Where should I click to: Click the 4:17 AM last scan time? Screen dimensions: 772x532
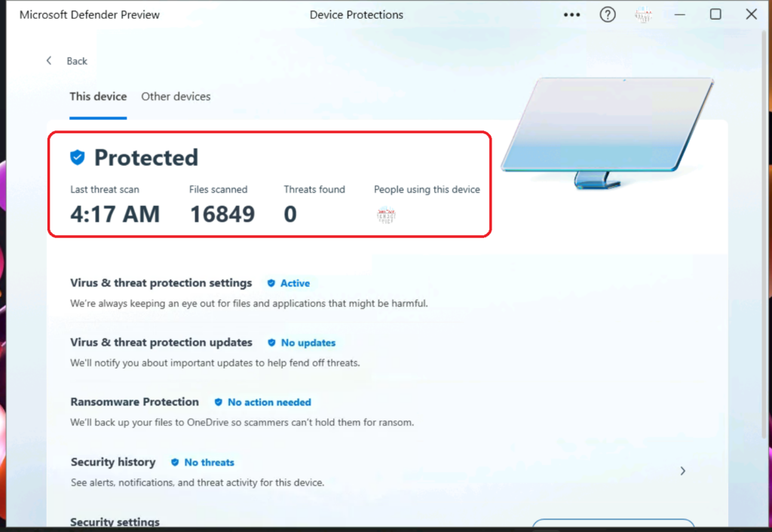115,214
